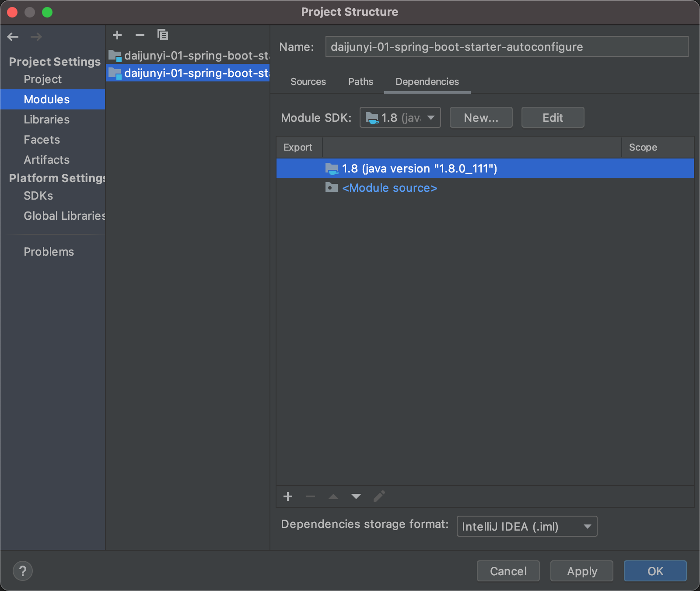
Task: Copy the selected module
Action: click(163, 35)
